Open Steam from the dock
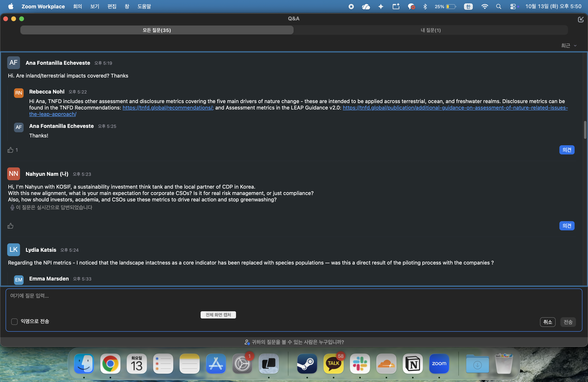The height and width of the screenshot is (382, 588). 307,363
